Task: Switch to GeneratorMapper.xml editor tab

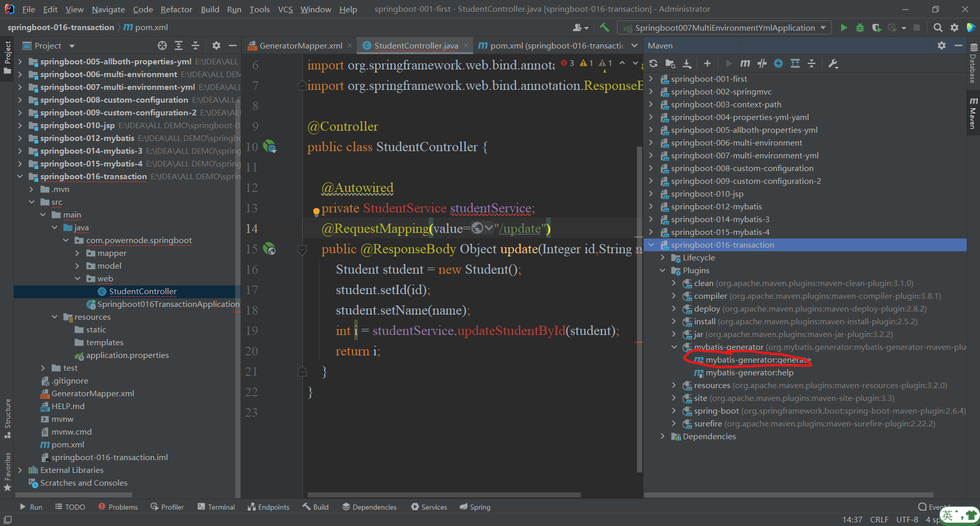Action: click(x=301, y=45)
